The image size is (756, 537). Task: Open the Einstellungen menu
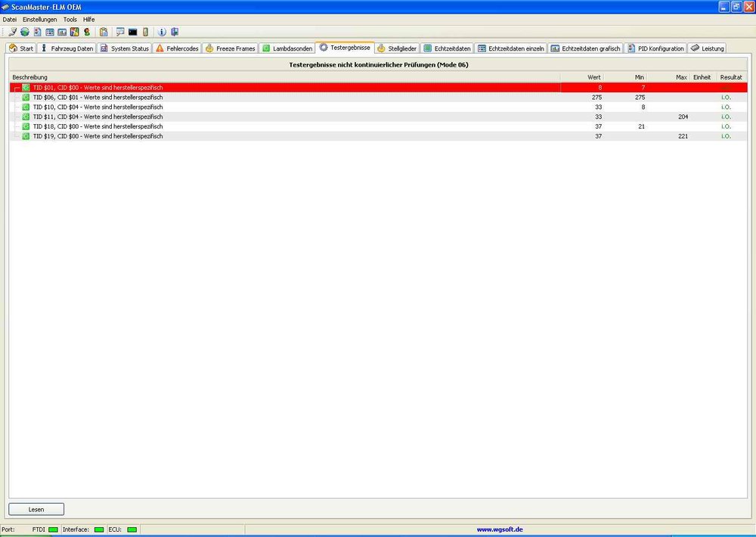[x=40, y=19]
